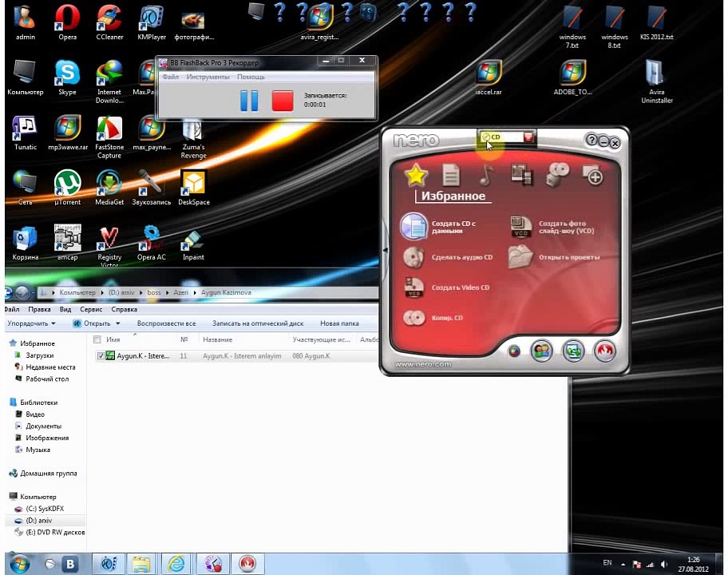Click Opera desktop shortcut
The width and height of the screenshot is (728, 575).
67,22
